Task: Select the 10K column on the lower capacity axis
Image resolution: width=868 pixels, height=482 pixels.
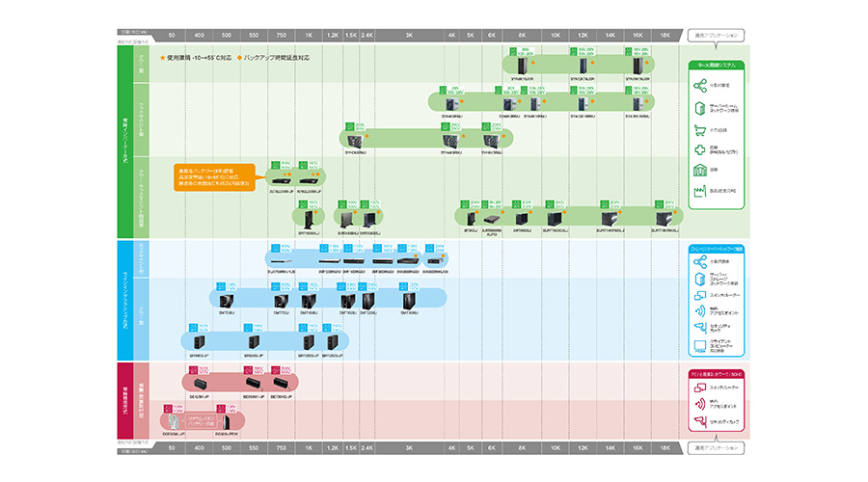Action: click(x=556, y=447)
